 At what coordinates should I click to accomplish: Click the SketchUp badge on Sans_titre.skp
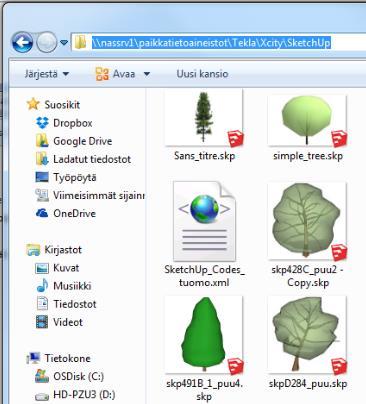(x=236, y=139)
